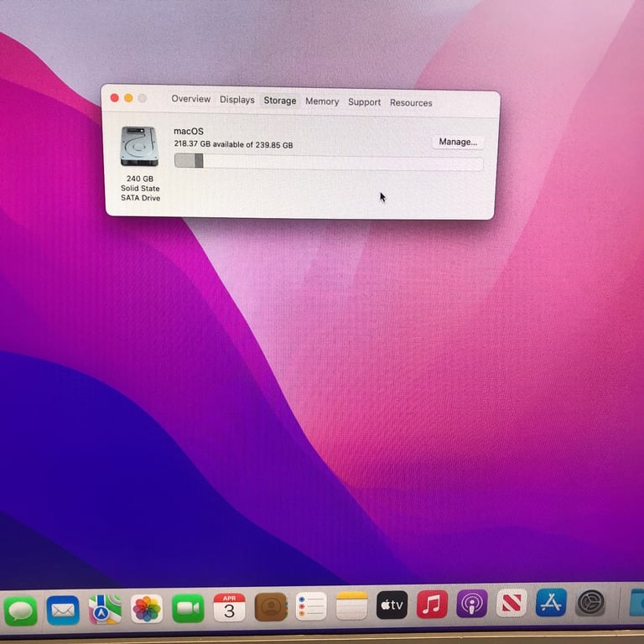Image resolution: width=644 pixels, height=644 pixels.
Task: Open the Contacts app in Dock
Action: [x=271, y=606]
